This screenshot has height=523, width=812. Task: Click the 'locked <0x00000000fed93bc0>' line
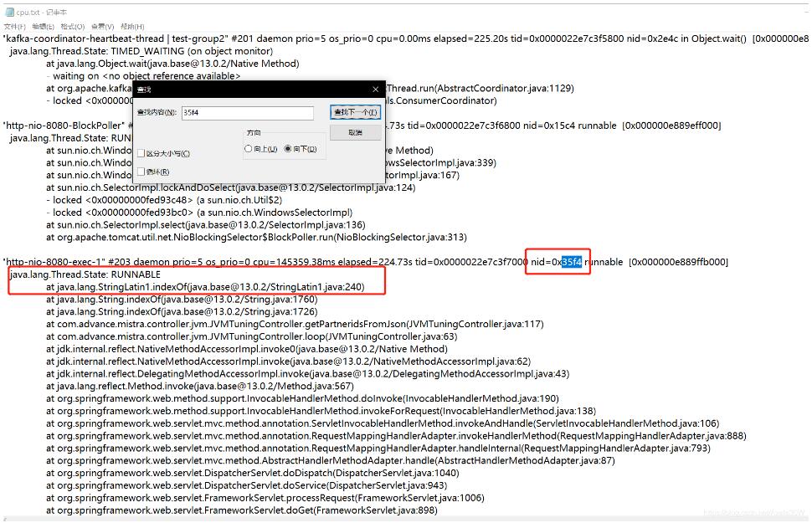click(x=199, y=213)
